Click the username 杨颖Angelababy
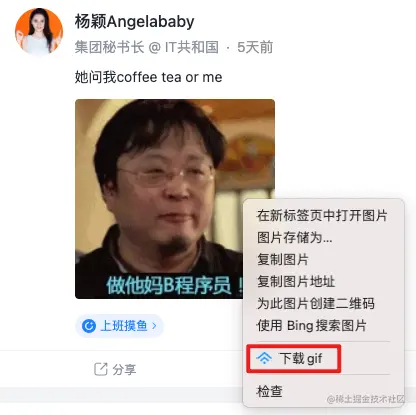416x415 pixels. pyautogui.click(x=134, y=22)
